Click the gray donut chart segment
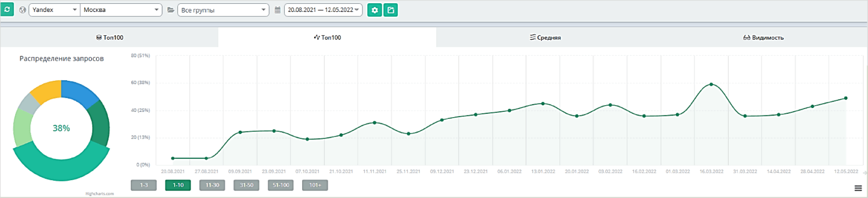Image resolution: width=868 pixels, height=198 pixels. [30, 104]
